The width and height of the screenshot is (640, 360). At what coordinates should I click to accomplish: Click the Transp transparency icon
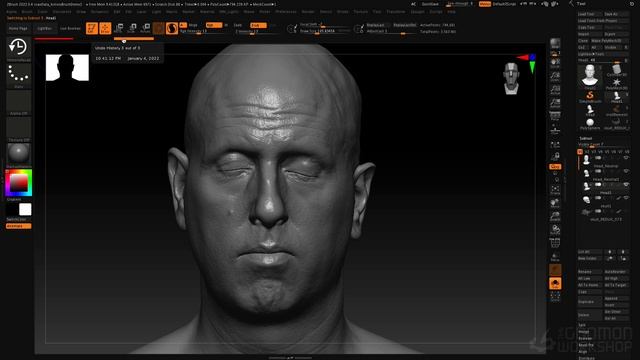(555, 257)
